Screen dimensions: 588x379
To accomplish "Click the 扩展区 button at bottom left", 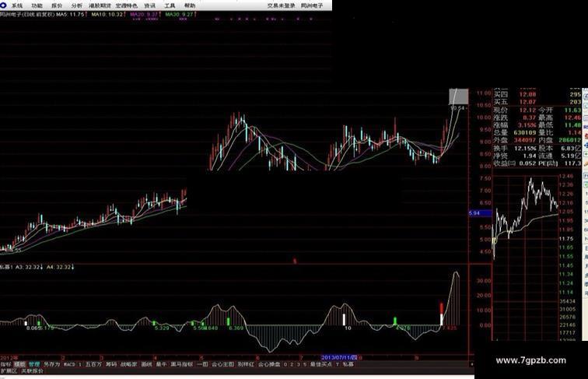I will [x=9, y=370].
